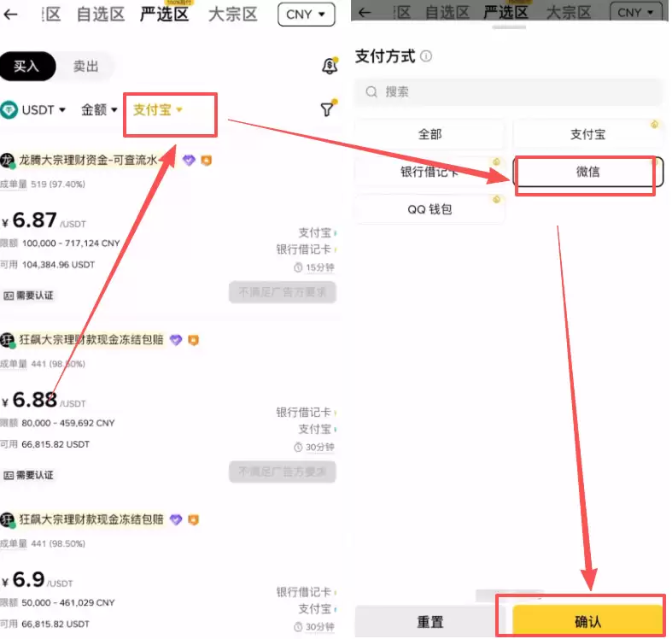Open the 金额 amount dropdown
672x639 pixels.
click(99, 110)
